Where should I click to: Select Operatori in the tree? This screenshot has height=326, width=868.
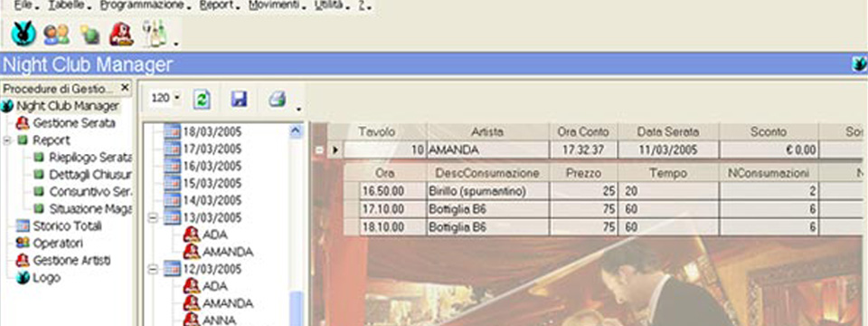coord(58,244)
